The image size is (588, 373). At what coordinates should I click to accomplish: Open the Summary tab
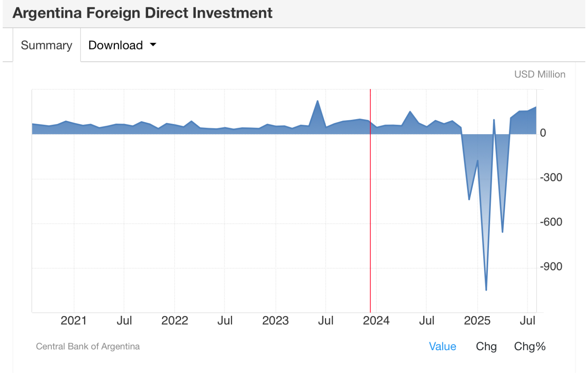tap(46, 45)
